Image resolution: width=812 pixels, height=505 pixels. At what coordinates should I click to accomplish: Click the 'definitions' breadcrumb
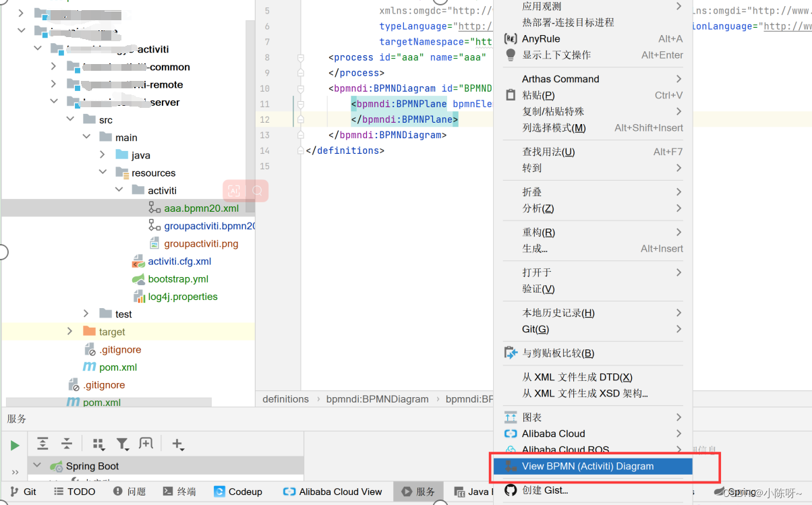point(285,399)
